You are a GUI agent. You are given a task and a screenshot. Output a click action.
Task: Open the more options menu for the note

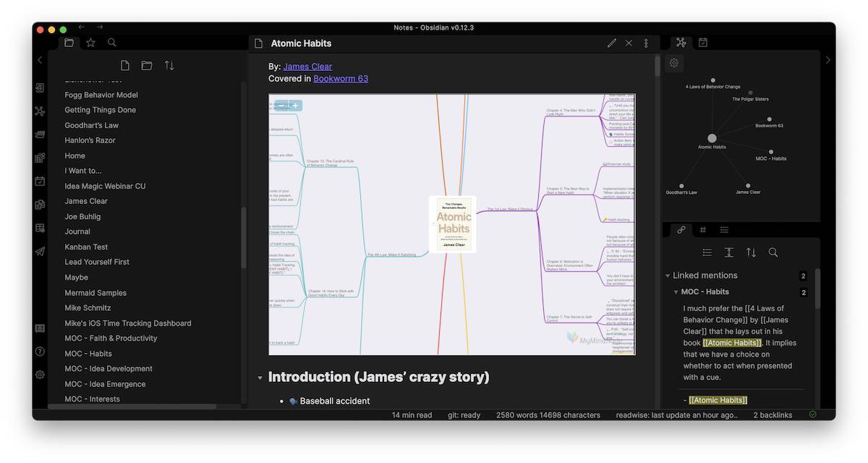[646, 43]
